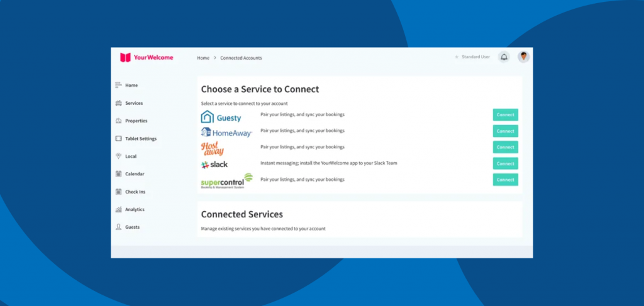Click the YourWelcome logo icon
The image size is (644, 306).
(125, 57)
